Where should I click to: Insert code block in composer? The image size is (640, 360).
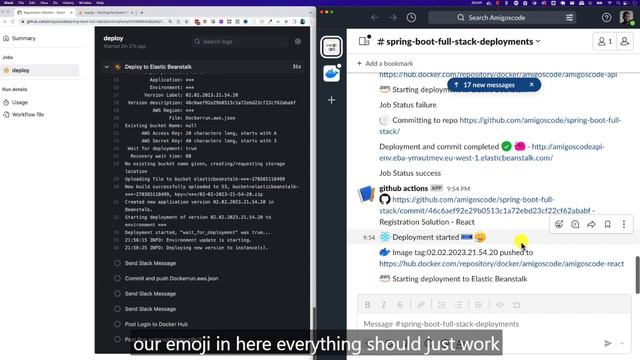(x=516, y=305)
